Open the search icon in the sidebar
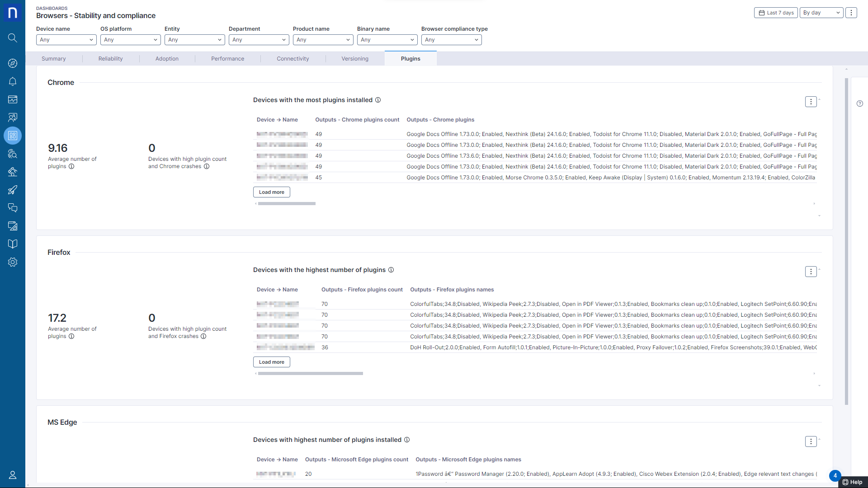Viewport: 868px width, 488px height. 13,38
